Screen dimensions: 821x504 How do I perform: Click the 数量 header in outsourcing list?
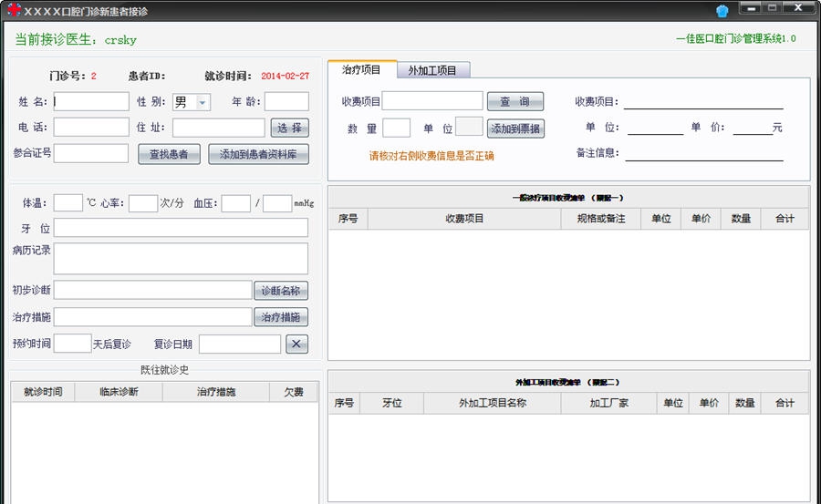744,403
